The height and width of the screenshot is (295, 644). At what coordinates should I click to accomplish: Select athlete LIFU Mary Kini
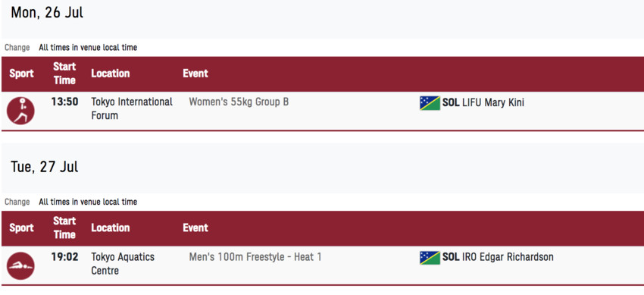[493, 102]
